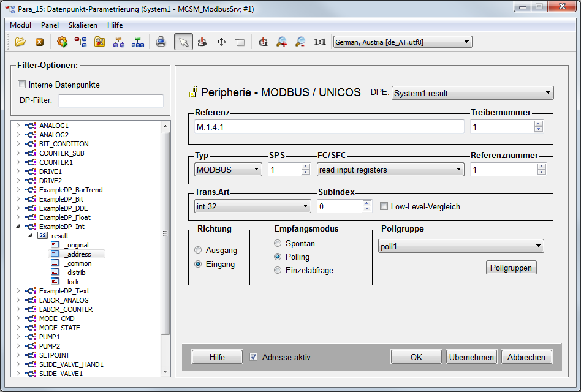Collapse the result tree node

coord(30,235)
